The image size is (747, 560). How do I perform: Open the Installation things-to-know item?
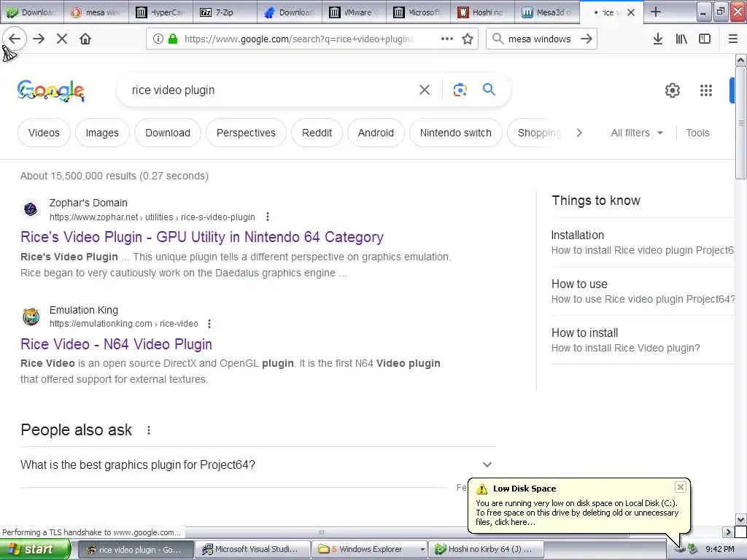643,242
